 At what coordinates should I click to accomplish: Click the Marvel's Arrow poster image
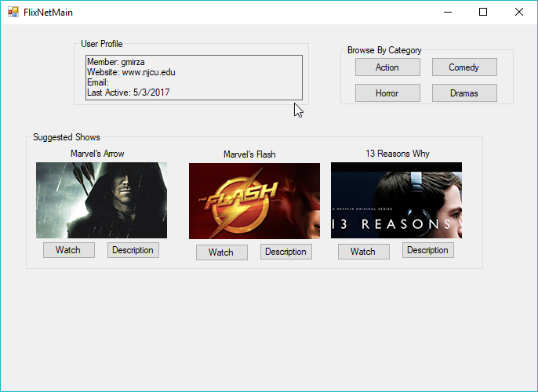[101, 200]
